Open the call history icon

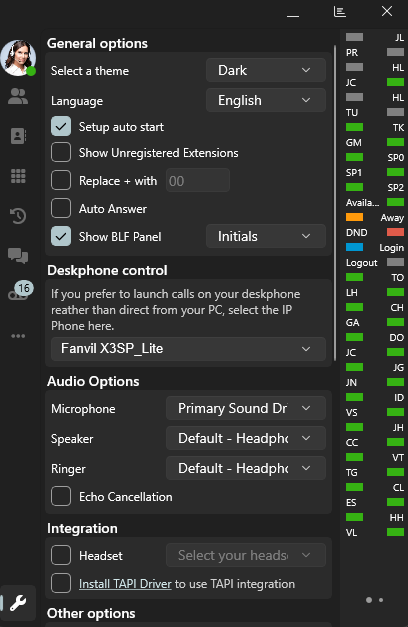click(x=18, y=216)
